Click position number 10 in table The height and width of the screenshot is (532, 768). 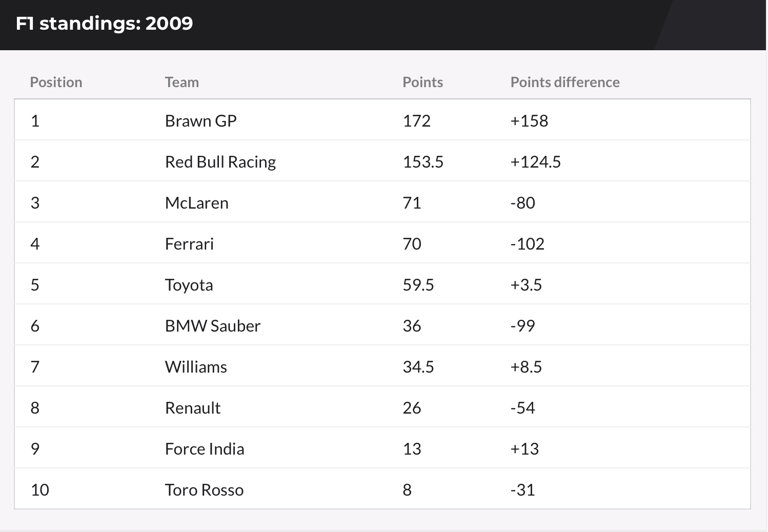(x=39, y=490)
